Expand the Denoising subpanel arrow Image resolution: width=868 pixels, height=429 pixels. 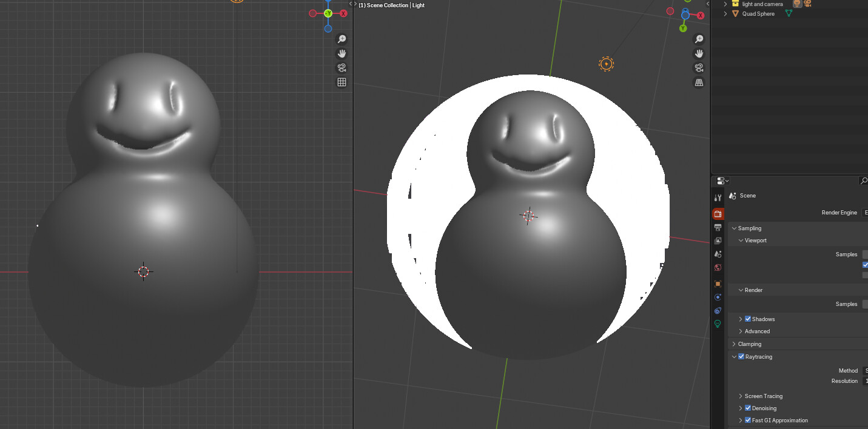(x=741, y=408)
